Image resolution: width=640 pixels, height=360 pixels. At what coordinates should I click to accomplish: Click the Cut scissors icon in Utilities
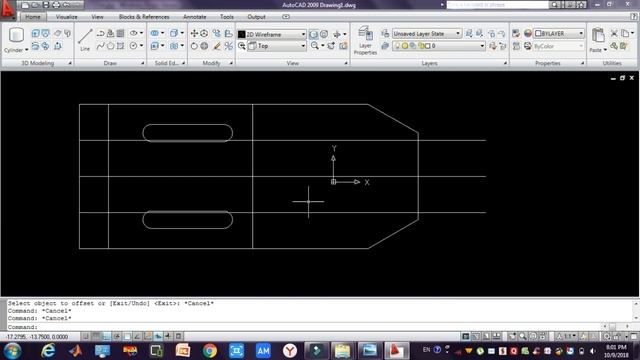[614, 33]
